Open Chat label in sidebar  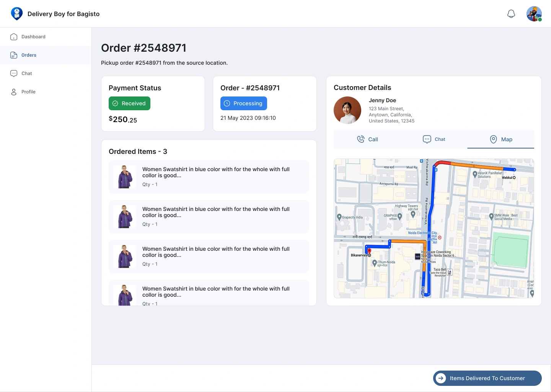coord(27,73)
